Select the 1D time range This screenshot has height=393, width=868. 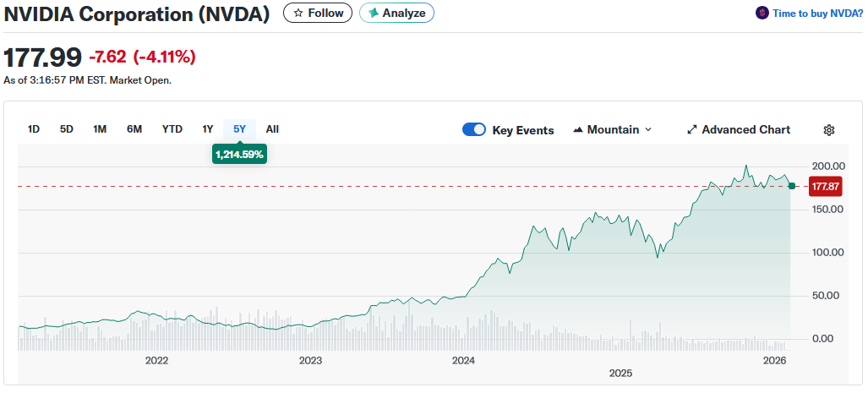(x=34, y=129)
